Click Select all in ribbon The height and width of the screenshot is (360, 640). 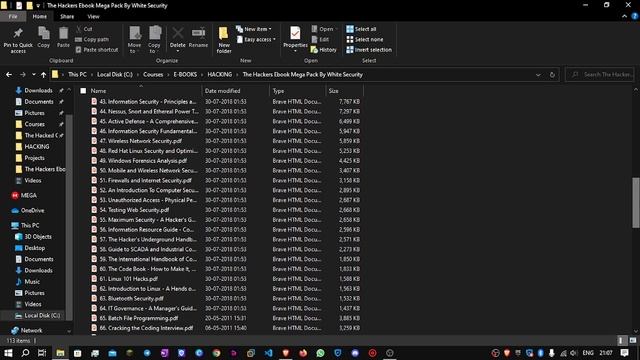coord(361,29)
